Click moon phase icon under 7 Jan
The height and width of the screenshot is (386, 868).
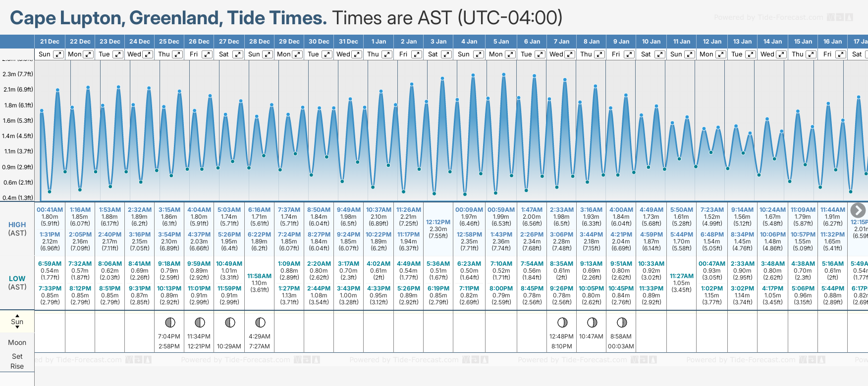(x=562, y=323)
